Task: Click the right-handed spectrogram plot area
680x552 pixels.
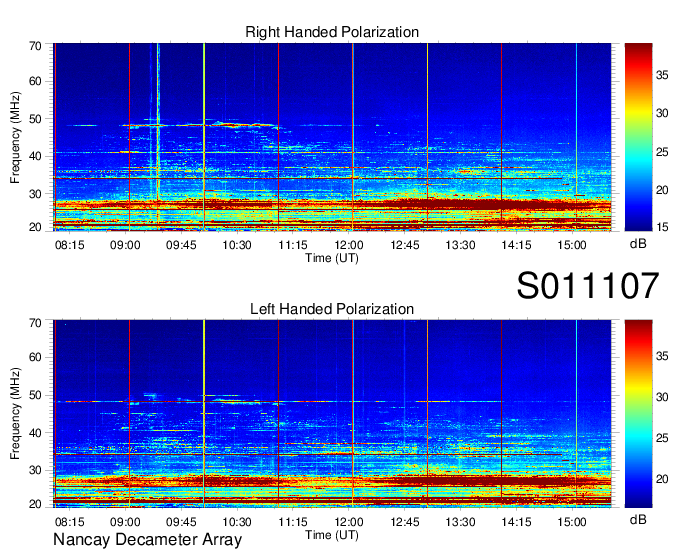Action: click(x=332, y=137)
